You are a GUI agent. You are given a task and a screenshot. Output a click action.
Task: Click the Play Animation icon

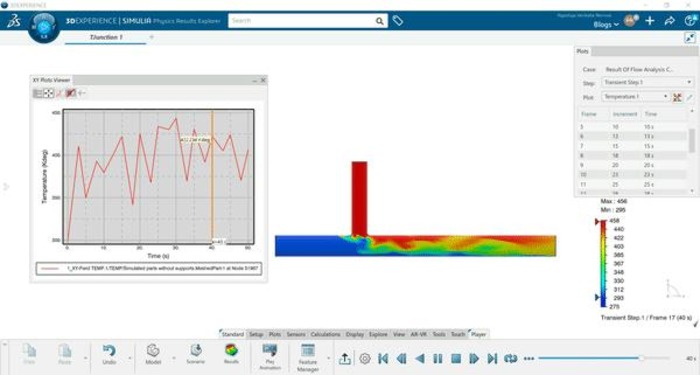point(270,357)
